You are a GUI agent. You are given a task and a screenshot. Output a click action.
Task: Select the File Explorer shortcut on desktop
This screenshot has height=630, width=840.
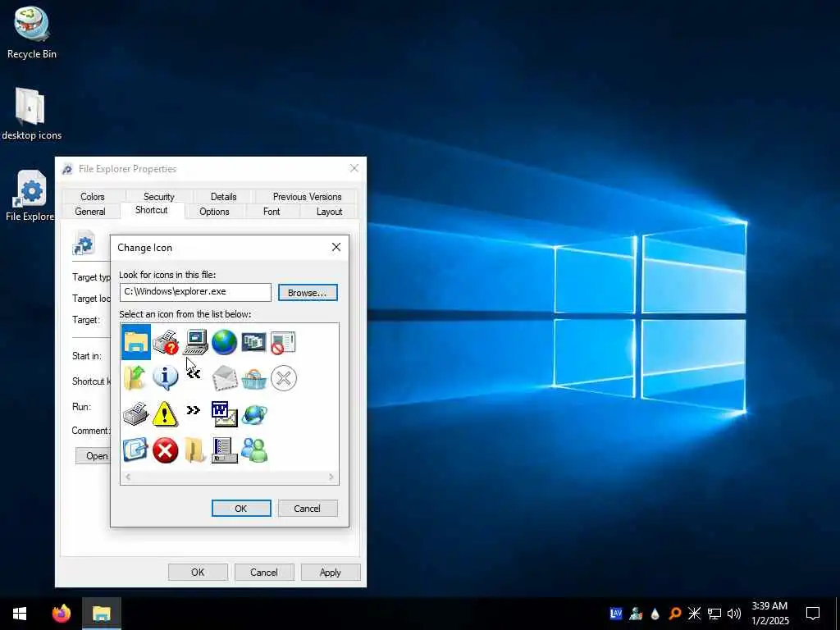[x=30, y=195]
